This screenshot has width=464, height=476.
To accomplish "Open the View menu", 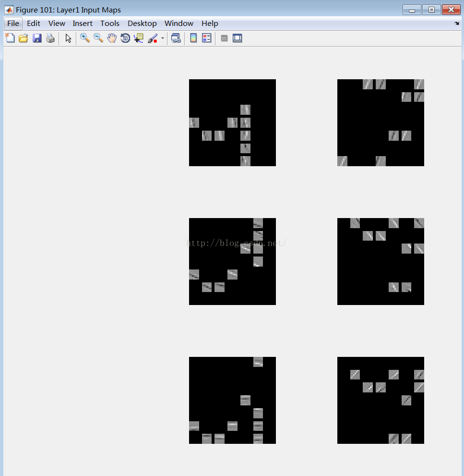I will tap(57, 24).
